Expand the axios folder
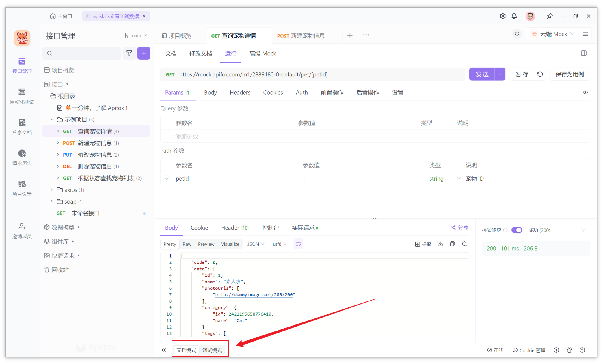Screen dimensions: 603x364 pos(51,189)
